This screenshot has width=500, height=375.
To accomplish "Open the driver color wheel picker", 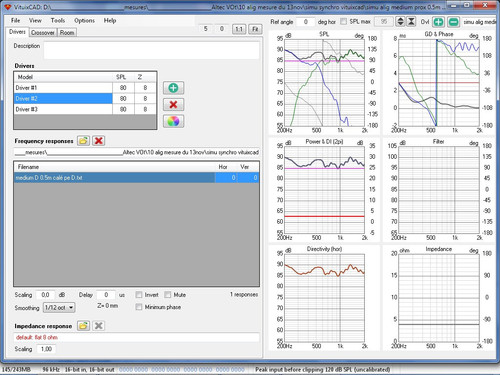I will [173, 121].
